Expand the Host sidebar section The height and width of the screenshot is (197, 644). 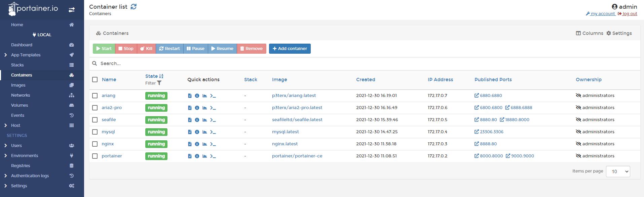5,125
